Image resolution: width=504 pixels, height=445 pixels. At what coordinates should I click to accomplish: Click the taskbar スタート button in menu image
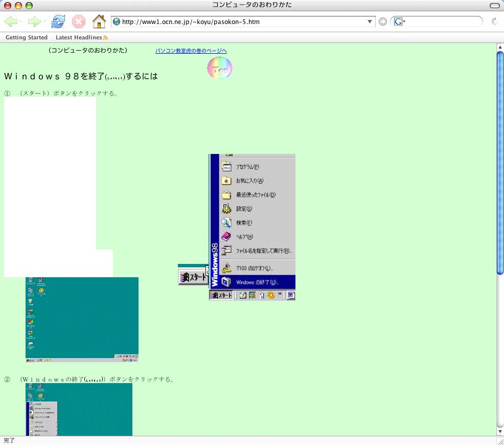(221, 295)
